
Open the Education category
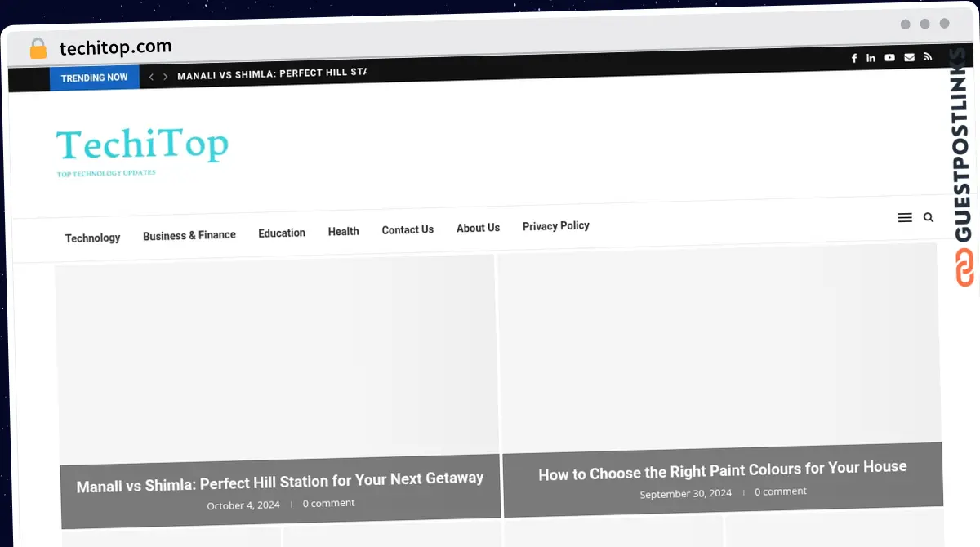282,233
